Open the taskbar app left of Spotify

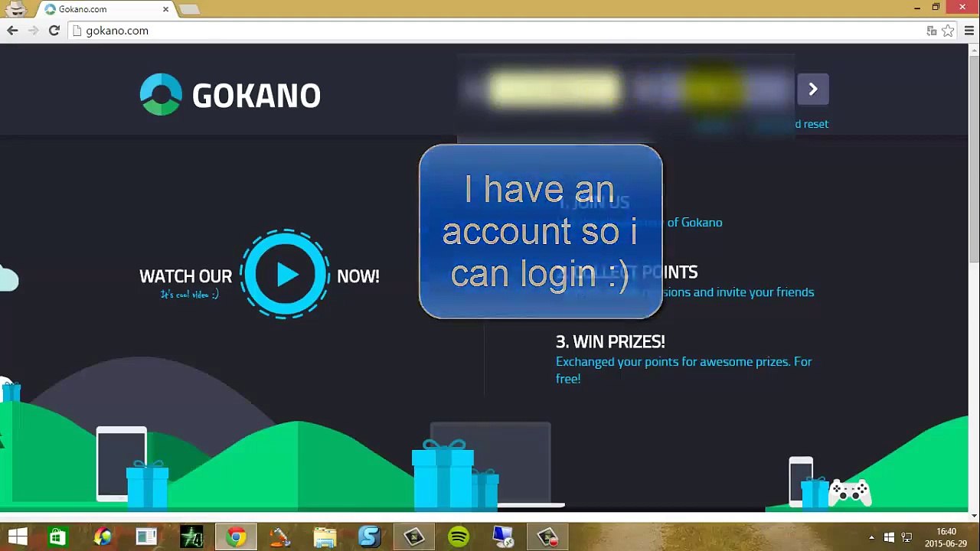(414, 537)
